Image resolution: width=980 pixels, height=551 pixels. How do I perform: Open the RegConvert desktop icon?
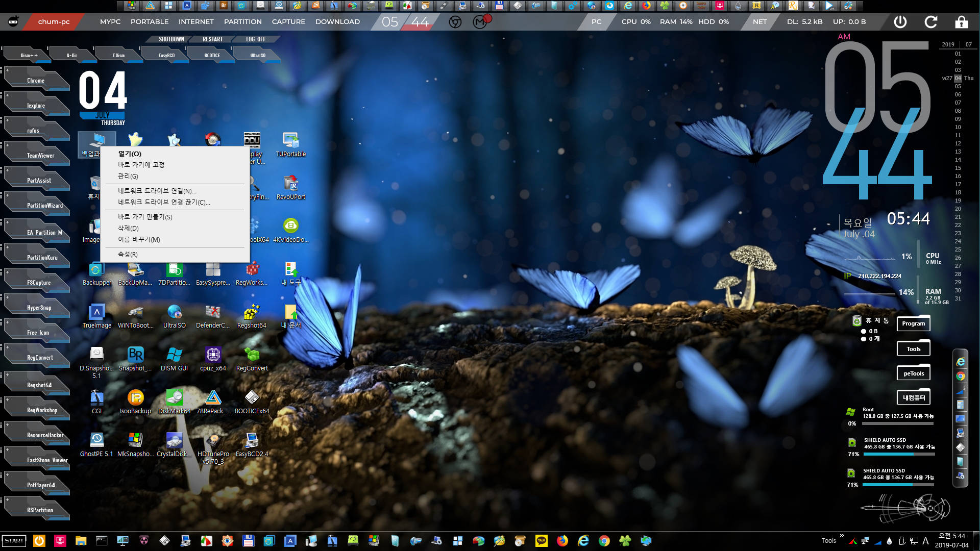point(252,359)
